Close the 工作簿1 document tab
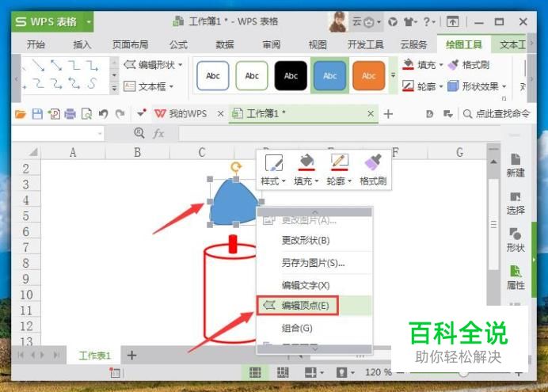The image size is (548, 392). [x=371, y=113]
